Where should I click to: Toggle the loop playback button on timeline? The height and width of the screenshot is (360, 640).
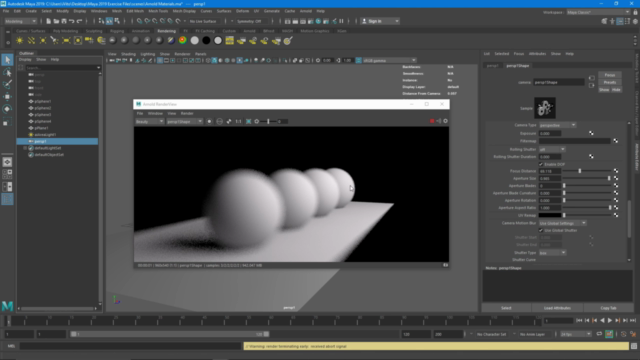coord(599,334)
